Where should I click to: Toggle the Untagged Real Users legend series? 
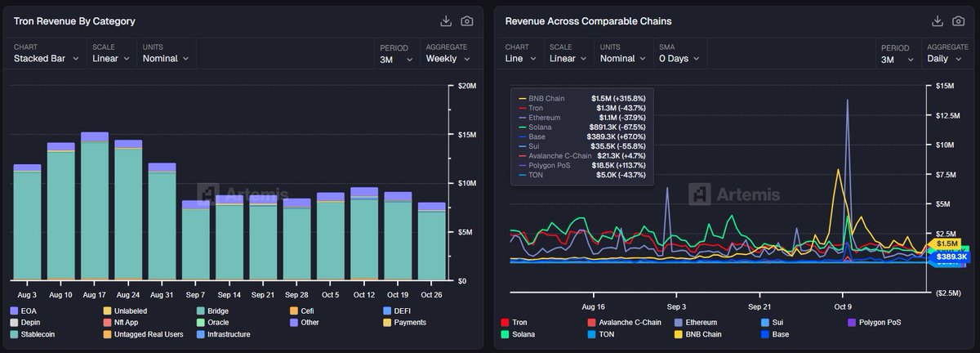pyautogui.click(x=144, y=334)
